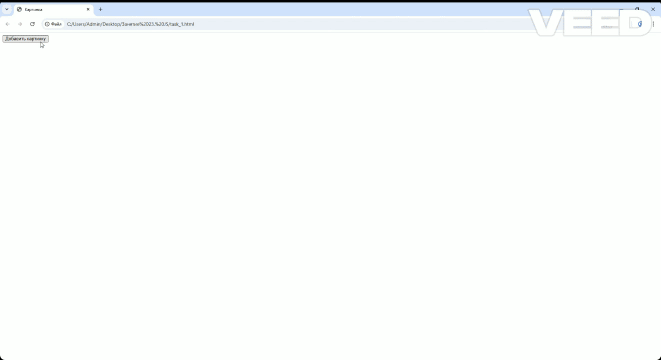Close the current browser tab
The height and width of the screenshot is (360, 661).
point(88,9)
